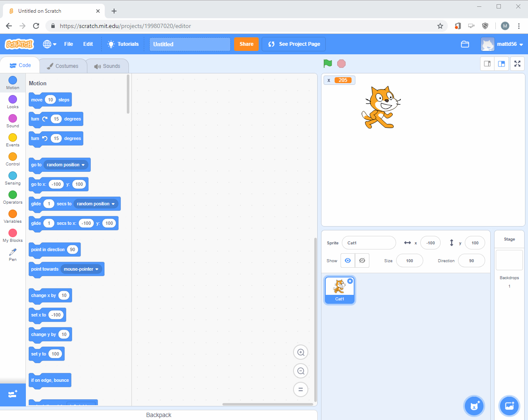
Task: Click the green flag to run project
Action: click(327, 64)
